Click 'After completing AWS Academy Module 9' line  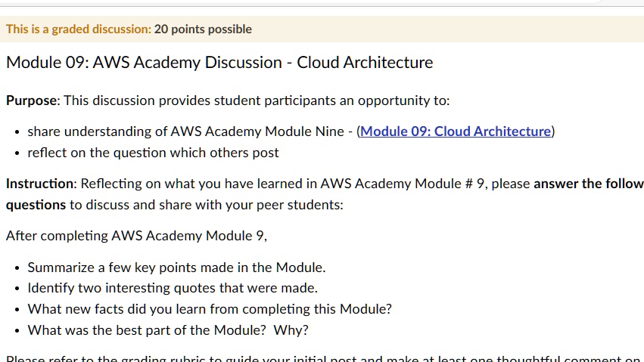coord(136,236)
